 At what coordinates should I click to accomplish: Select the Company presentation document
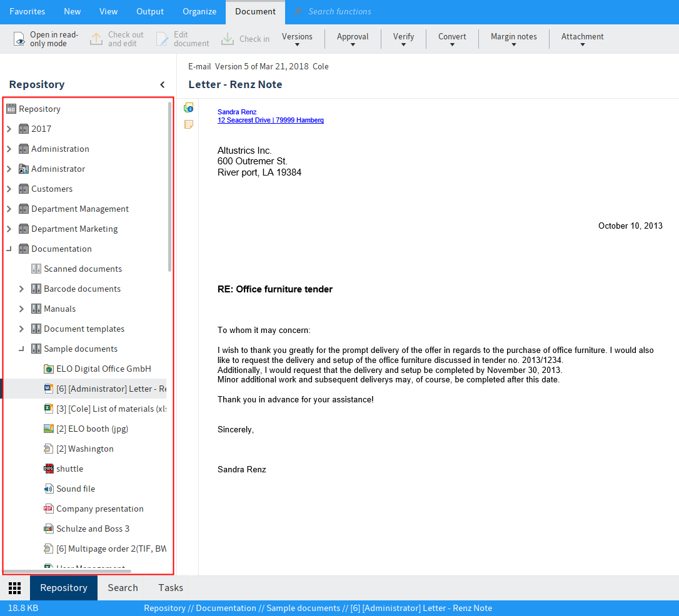(99, 509)
